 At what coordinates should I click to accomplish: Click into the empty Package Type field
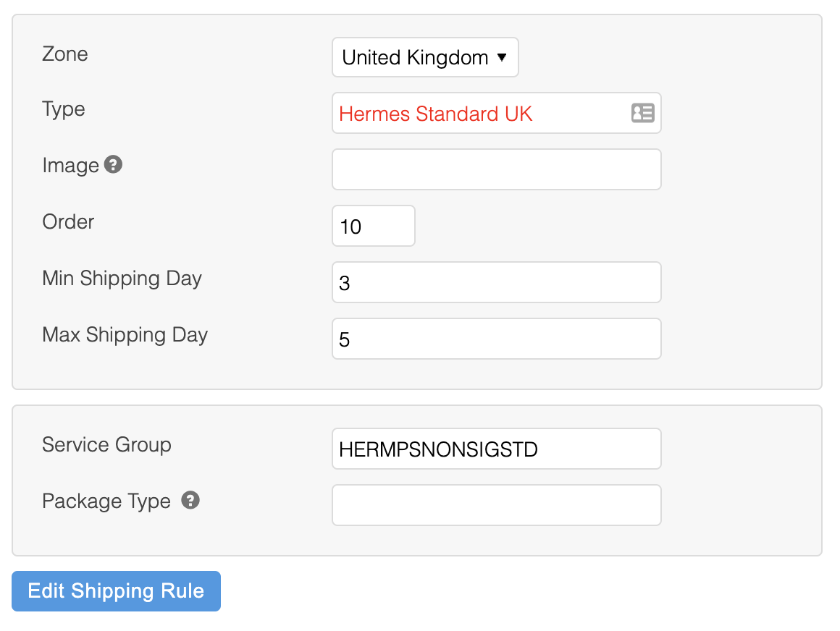(496, 506)
